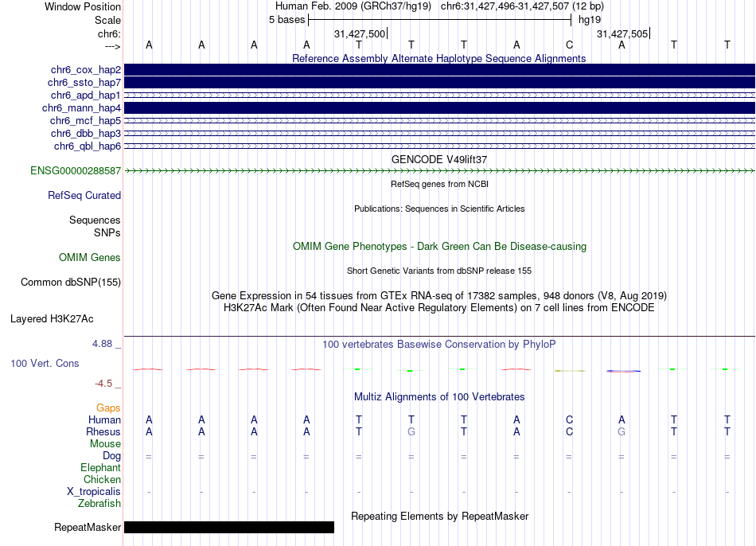Image resolution: width=756 pixels, height=546 pixels.
Task: Open the Layered H3K27Ac track label
Action: tap(52, 319)
